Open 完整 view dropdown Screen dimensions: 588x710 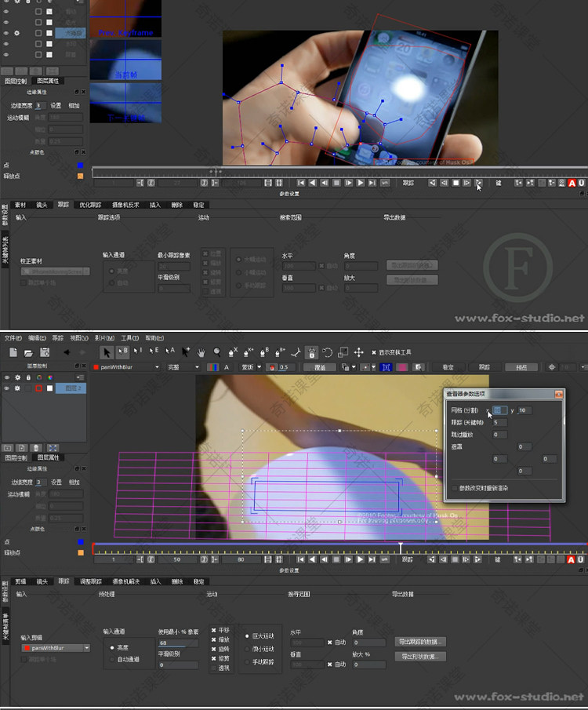point(183,367)
